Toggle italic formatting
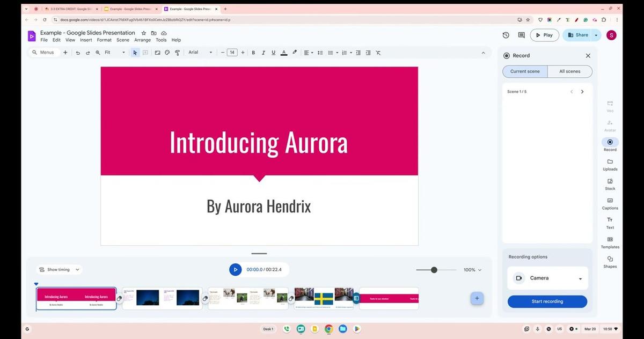Screen dimensions: 644x339 click(x=263, y=52)
